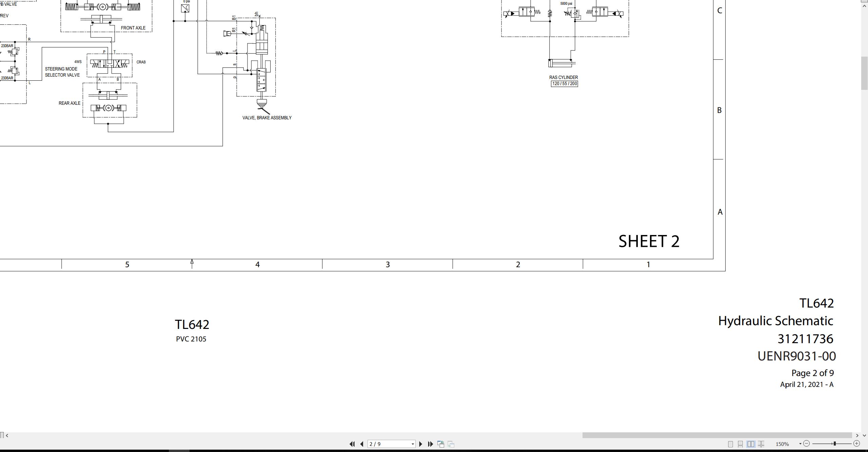Go to the previous page

tap(362, 444)
